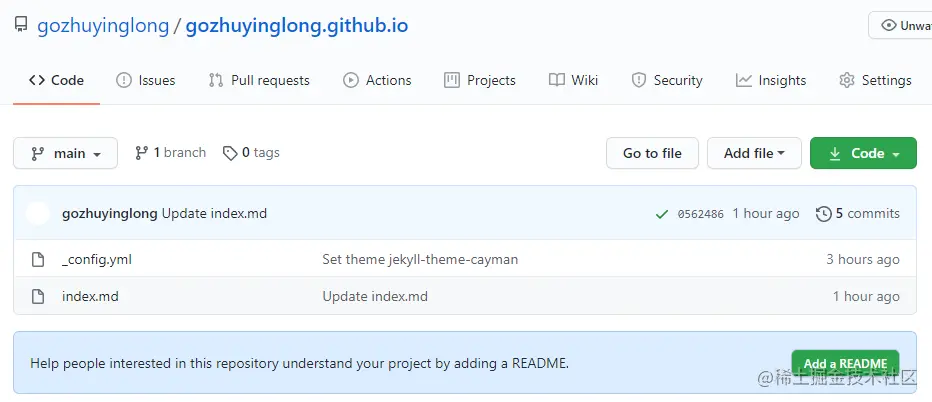Viewport: 932px width, 402px height.
Task: Click the clock history icon beside 5 commits
Action: pos(824,214)
